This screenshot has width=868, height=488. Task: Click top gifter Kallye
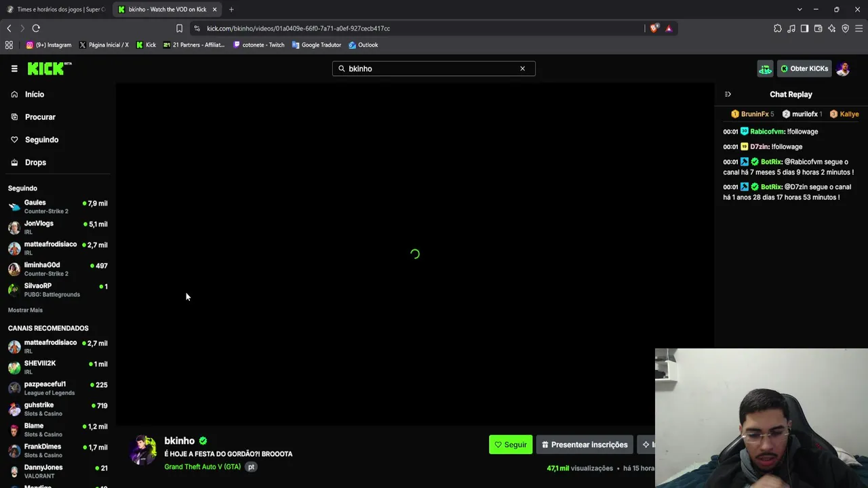(x=844, y=114)
